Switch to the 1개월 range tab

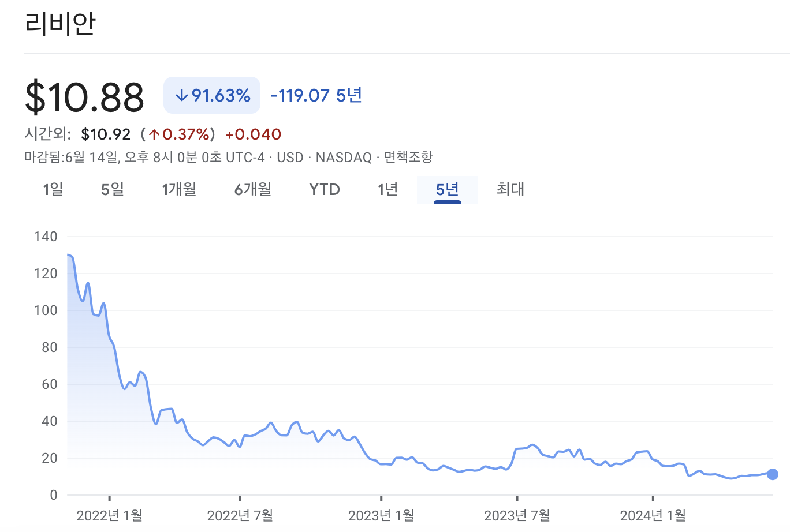[x=179, y=189]
